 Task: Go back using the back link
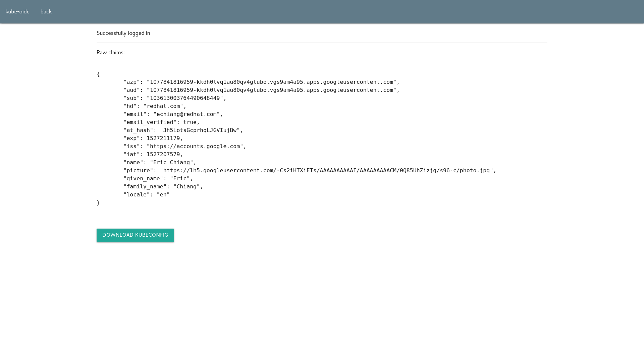click(x=46, y=12)
